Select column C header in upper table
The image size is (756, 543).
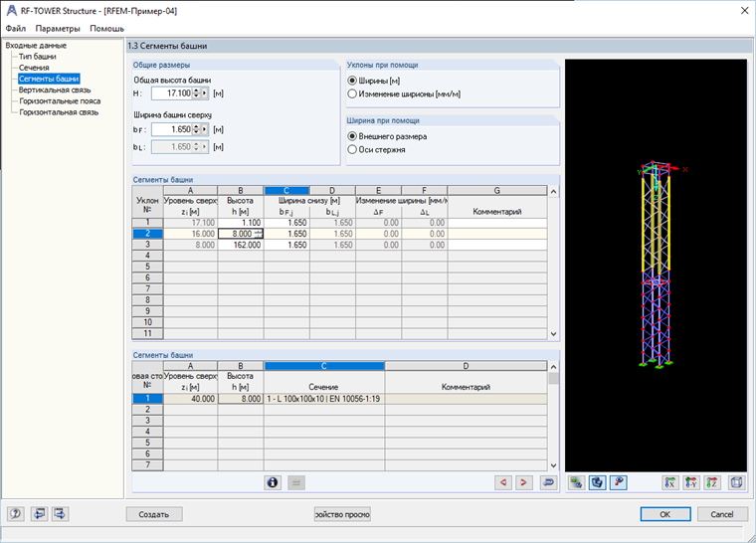click(x=286, y=191)
